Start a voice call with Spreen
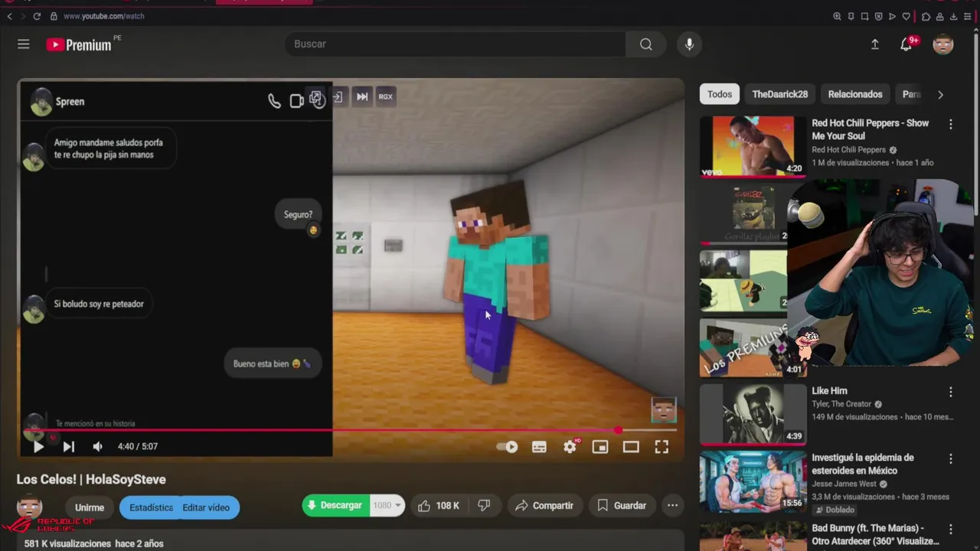 [x=274, y=101]
